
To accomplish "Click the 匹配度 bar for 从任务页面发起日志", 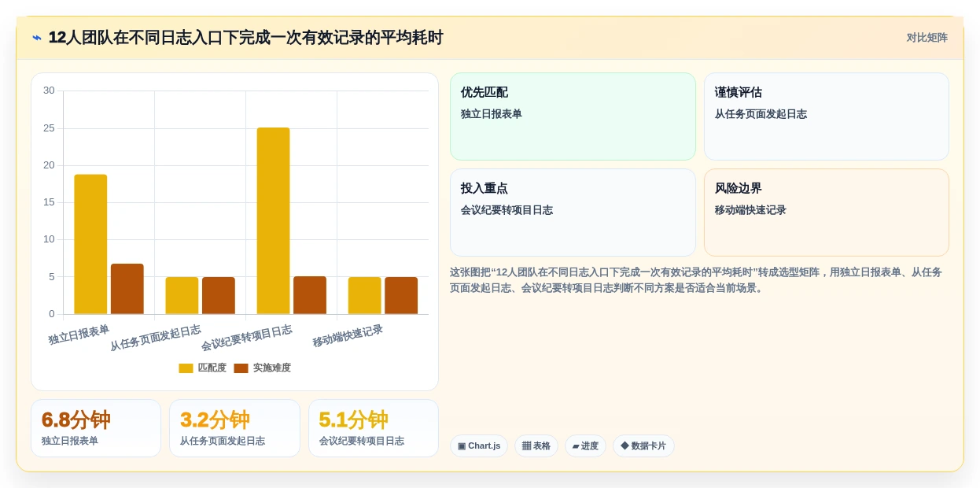I will pos(182,295).
